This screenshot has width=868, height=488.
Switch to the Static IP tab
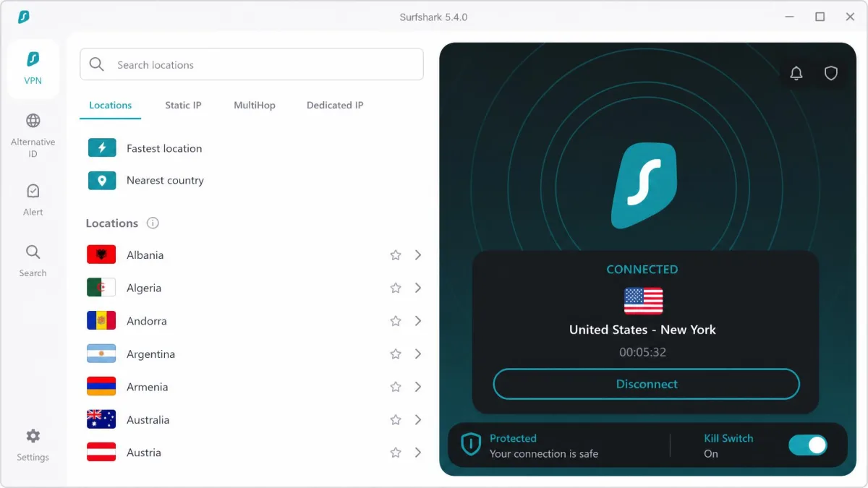[183, 106]
